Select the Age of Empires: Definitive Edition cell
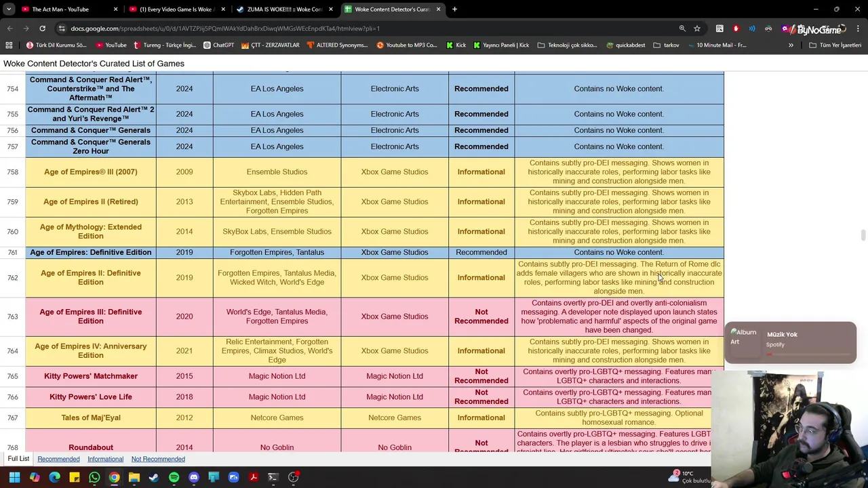 click(91, 252)
